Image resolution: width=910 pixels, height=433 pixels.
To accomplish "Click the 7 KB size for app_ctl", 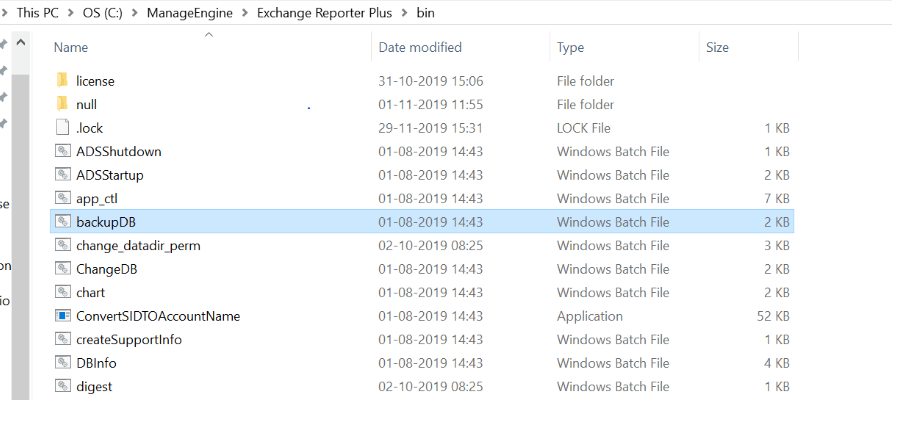I will click(777, 199).
